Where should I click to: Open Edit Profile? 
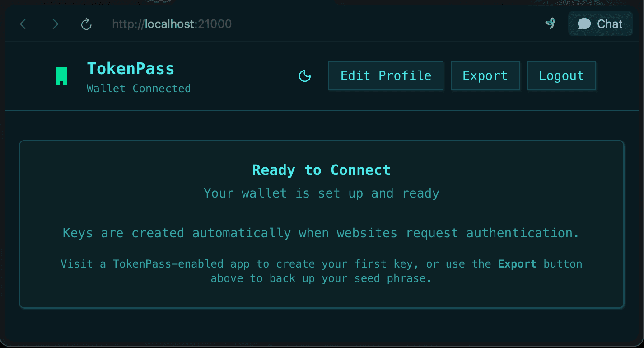coord(385,76)
